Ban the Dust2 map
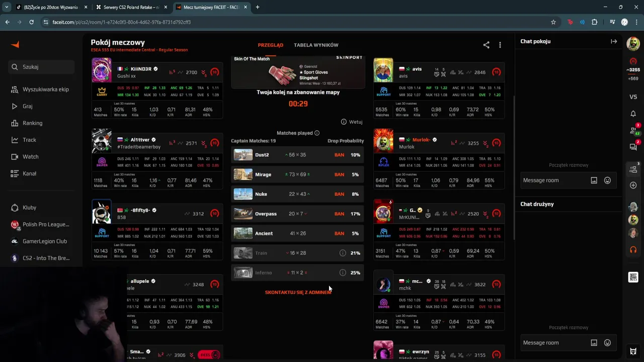The height and width of the screenshot is (362, 644). [x=339, y=155]
